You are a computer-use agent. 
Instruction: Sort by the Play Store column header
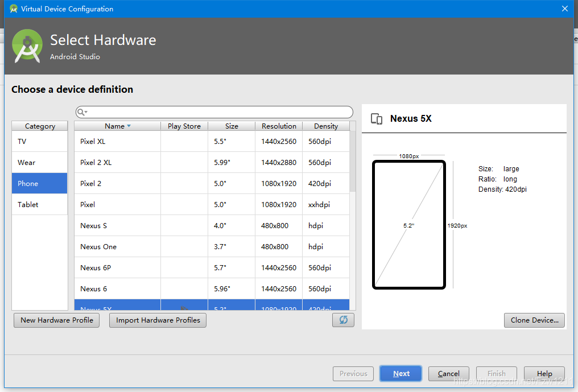[184, 126]
